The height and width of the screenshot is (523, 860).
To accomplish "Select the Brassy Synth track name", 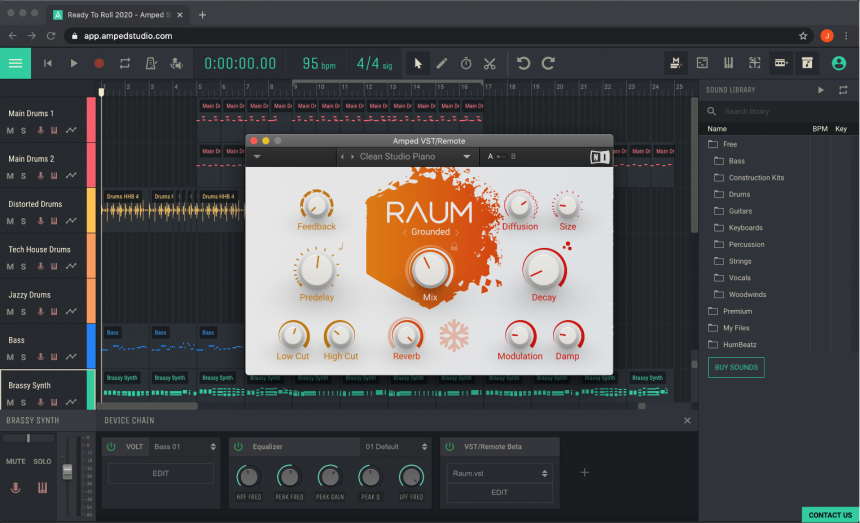I will point(29,385).
